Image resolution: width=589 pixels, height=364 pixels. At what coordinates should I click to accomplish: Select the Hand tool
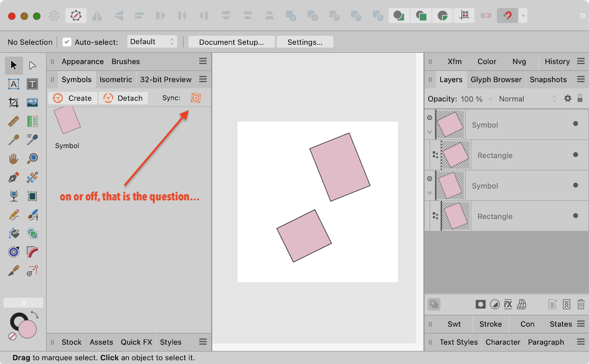click(14, 159)
